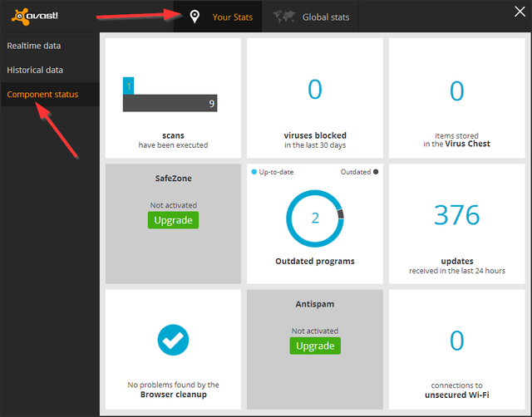Click the Browser cleanup checkmark icon
Viewport: 532px width, 417px height.
coord(173,340)
